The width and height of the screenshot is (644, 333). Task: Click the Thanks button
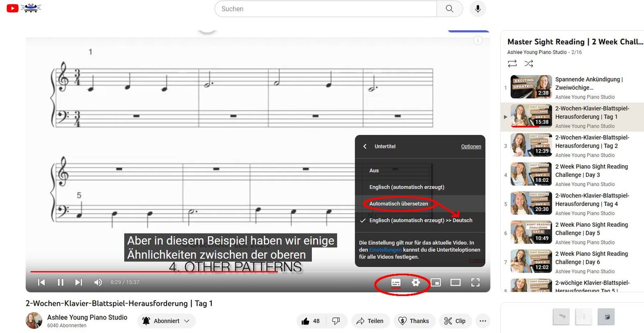414,321
